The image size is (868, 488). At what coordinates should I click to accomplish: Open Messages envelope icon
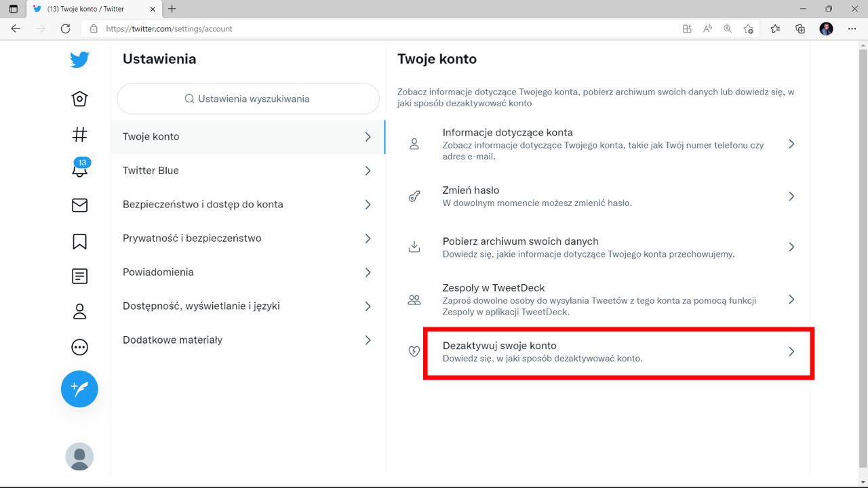click(79, 205)
